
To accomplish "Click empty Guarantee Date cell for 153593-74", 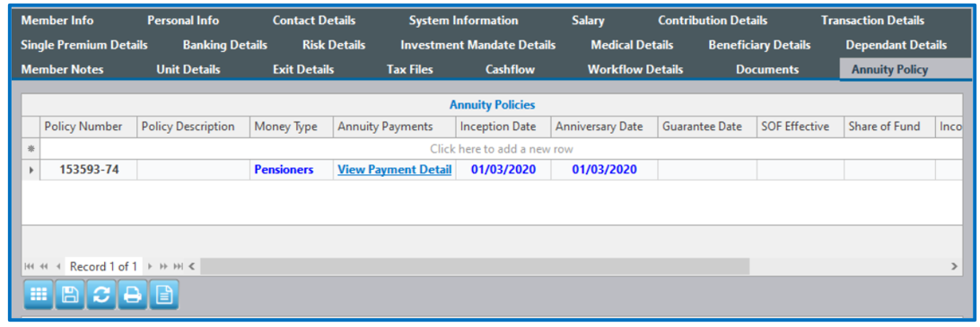I will pyautogui.click(x=707, y=170).
